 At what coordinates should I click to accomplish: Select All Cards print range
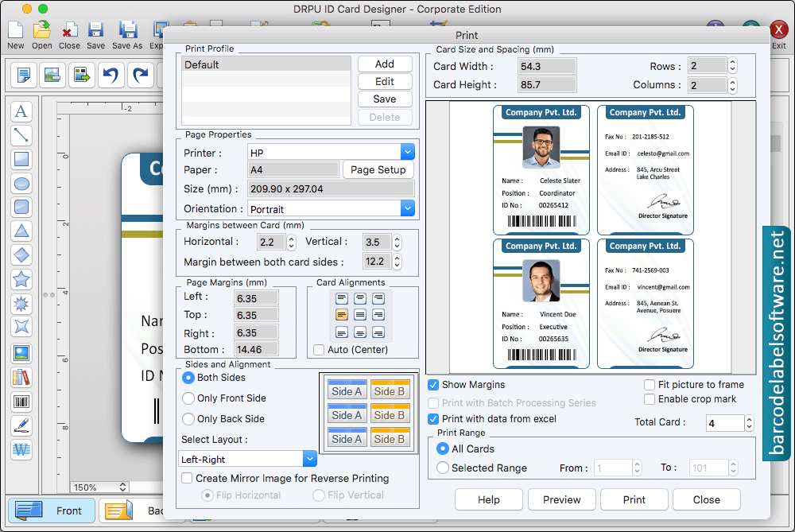443,449
